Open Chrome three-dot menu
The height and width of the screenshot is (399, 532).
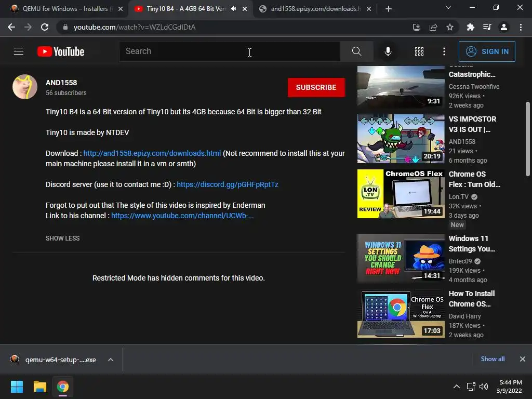point(521,27)
